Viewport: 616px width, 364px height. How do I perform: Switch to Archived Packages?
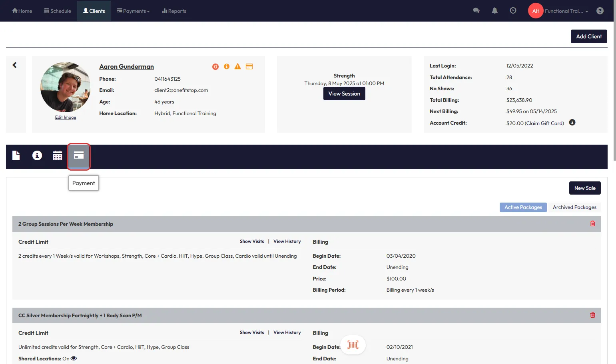574,207
